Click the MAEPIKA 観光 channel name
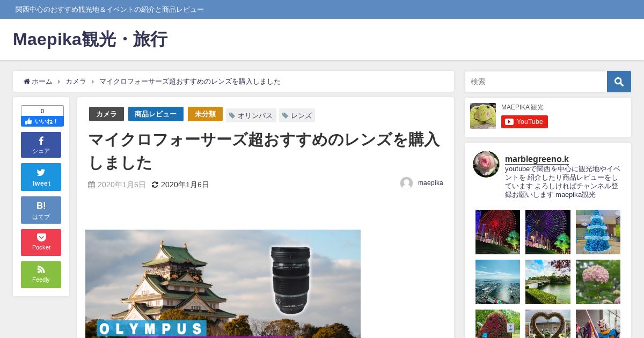The height and width of the screenshot is (338, 644). 522,107
